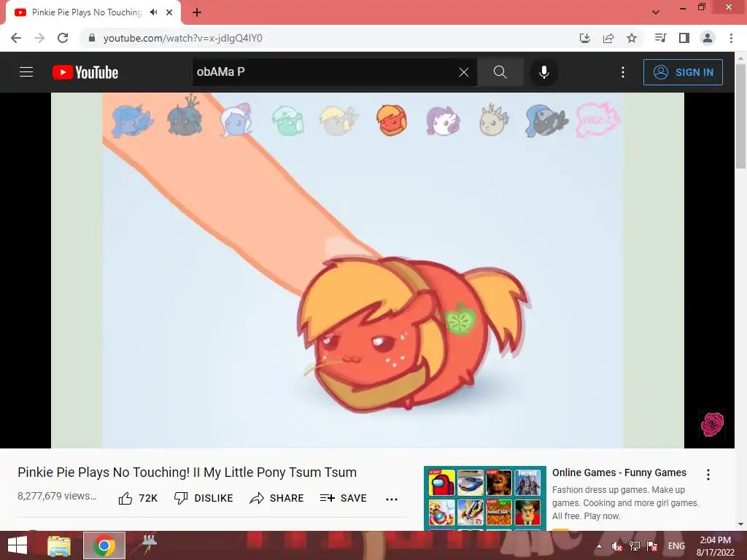Open the YouTube hamburger guide menu
This screenshot has width=747, height=560.
coord(26,72)
